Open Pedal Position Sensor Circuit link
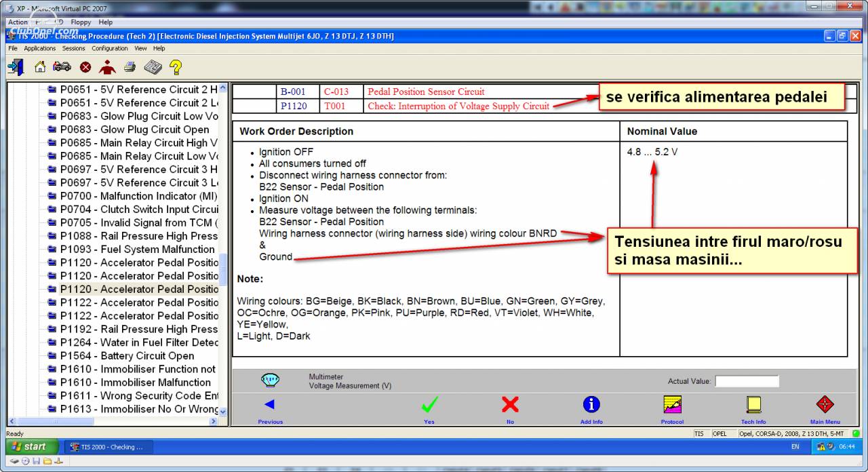868x472 pixels. [426, 92]
